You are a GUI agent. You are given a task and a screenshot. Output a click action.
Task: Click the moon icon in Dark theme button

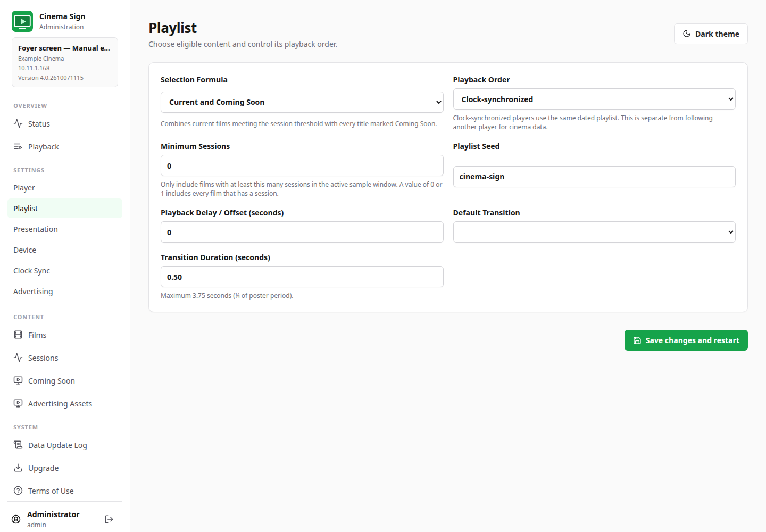pyautogui.click(x=687, y=34)
